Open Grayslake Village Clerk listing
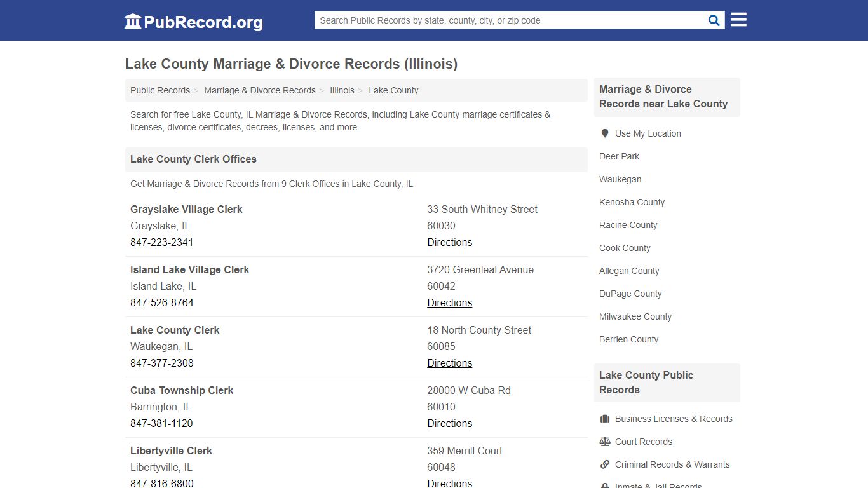 pos(186,209)
